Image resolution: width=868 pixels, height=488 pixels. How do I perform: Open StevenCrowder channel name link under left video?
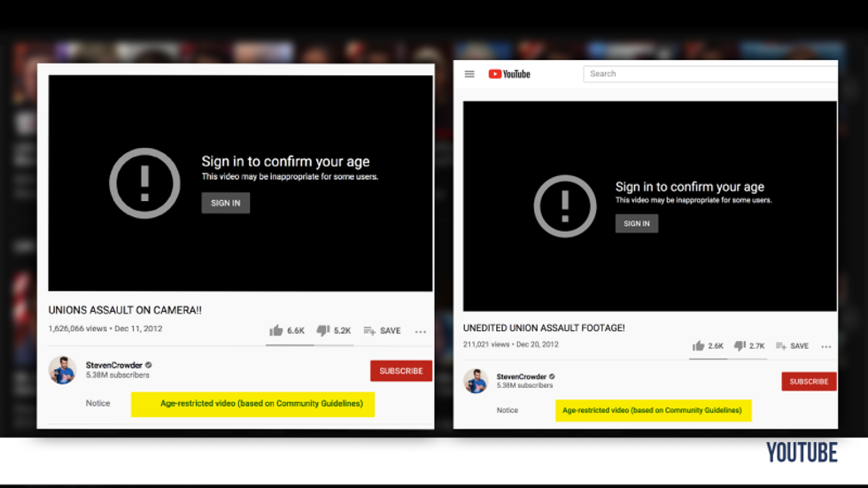coord(114,365)
